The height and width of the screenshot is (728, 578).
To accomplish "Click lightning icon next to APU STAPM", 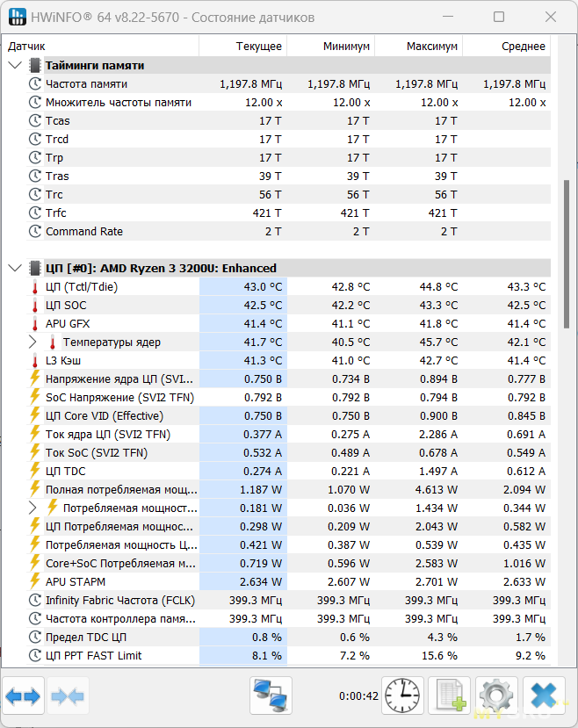I will (x=35, y=581).
